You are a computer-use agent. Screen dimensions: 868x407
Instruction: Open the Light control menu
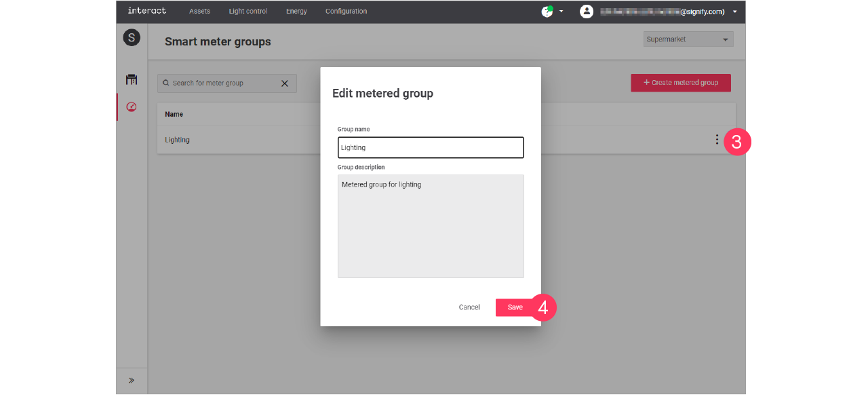[248, 12]
